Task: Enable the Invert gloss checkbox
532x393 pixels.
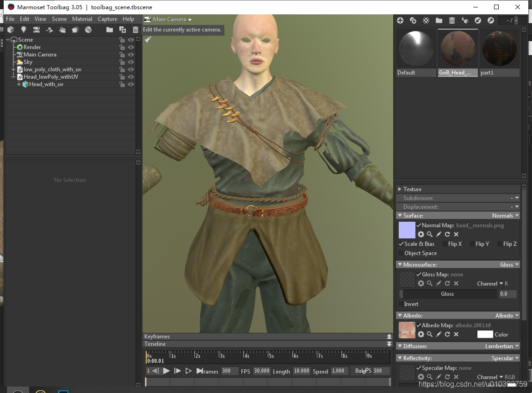Action: click(x=402, y=304)
